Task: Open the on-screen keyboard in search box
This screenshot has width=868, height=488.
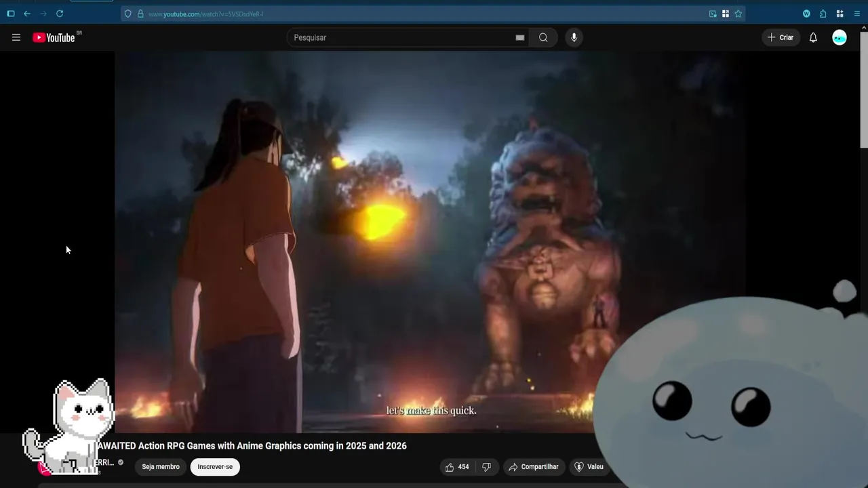Action: [x=520, y=37]
